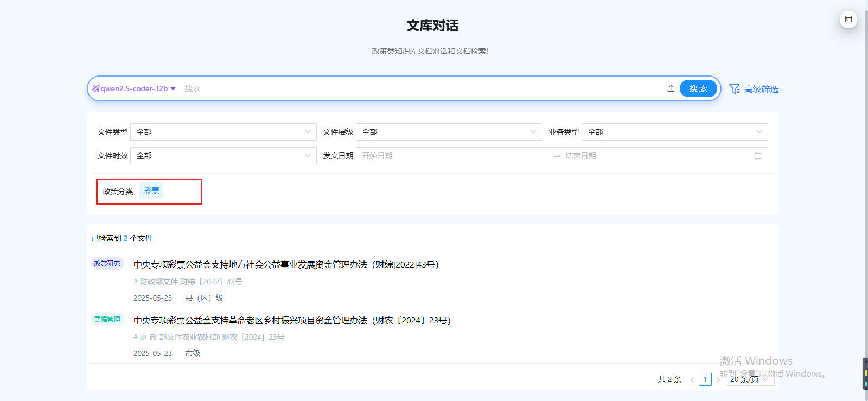Go to the previous results page arrow
The image size is (868, 401).
click(692, 380)
